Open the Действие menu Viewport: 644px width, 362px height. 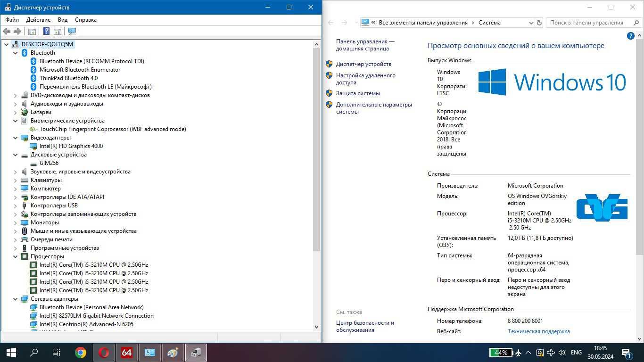point(38,20)
